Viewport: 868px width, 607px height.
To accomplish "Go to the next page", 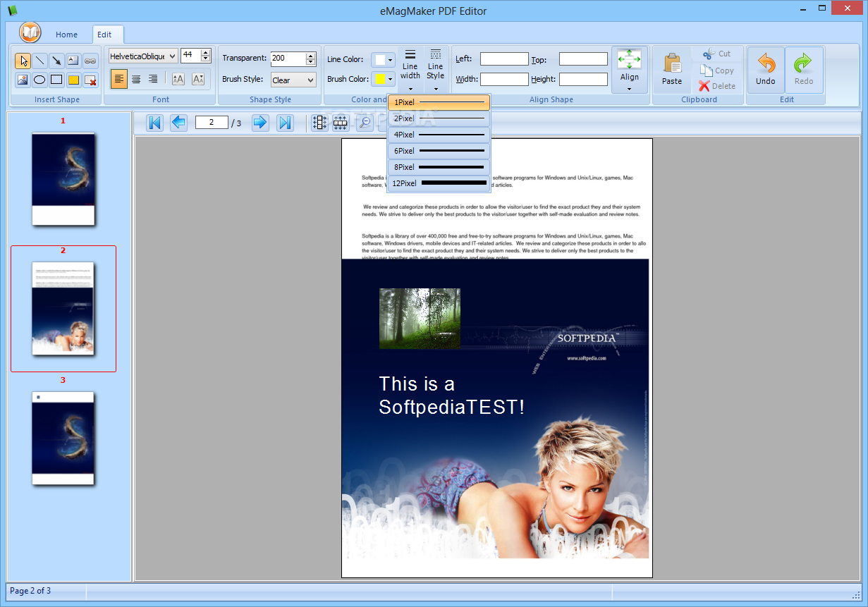I will [261, 123].
